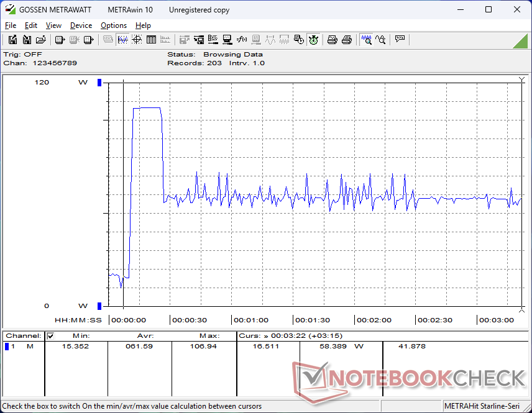This screenshot has width=532, height=413.
Task: Click the open file folder icon
Action: point(41,40)
